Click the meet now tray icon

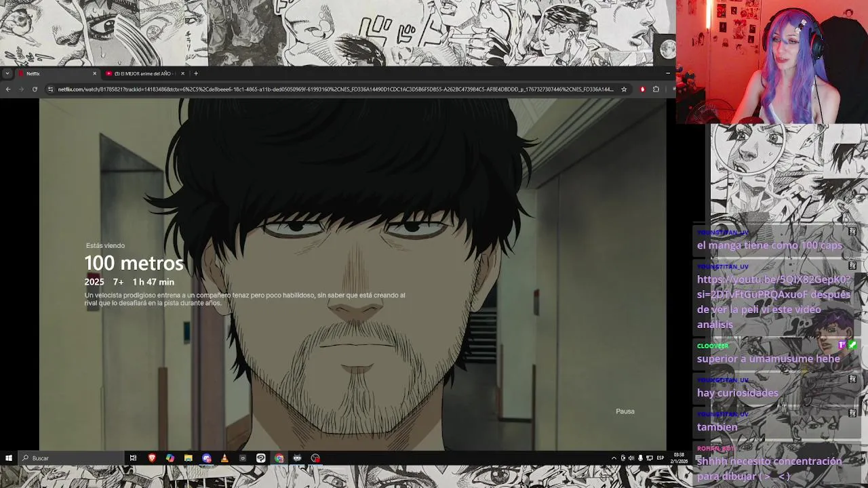point(623,458)
